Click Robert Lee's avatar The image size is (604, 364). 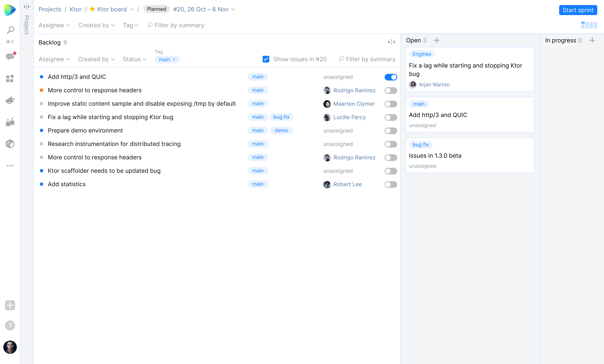click(x=327, y=184)
